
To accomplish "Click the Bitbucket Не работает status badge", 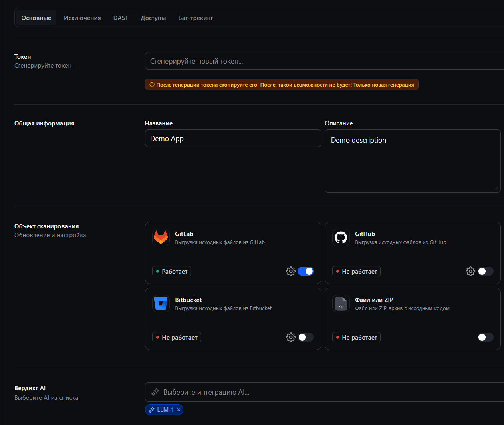I will click(176, 337).
